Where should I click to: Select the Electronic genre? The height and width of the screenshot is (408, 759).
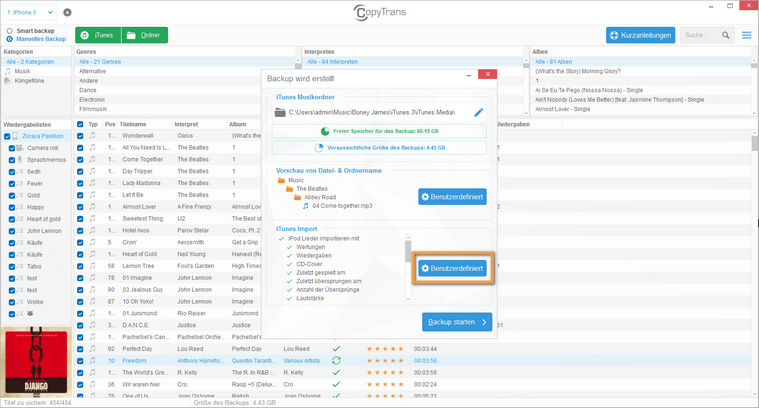coord(92,100)
